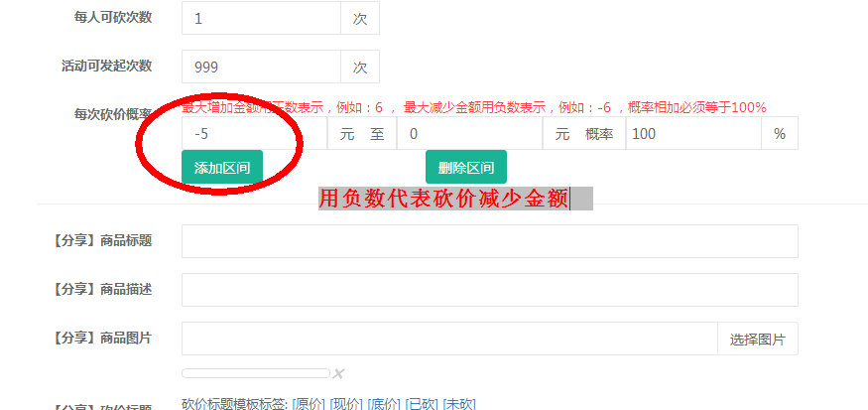Click the 选择图片 button
Viewport: 868px width, 410px height.
pos(757,340)
